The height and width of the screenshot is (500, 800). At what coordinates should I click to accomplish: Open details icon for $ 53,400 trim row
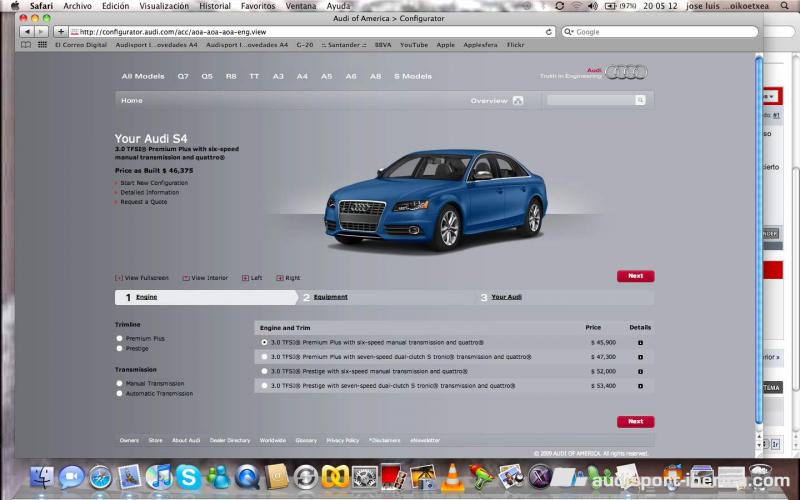pyautogui.click(x=640, y=386)
